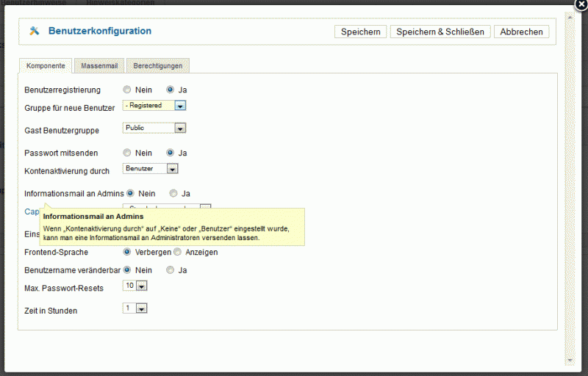Click the Zeit in Stunden label

pyautogui.click(x=51, y=311)
